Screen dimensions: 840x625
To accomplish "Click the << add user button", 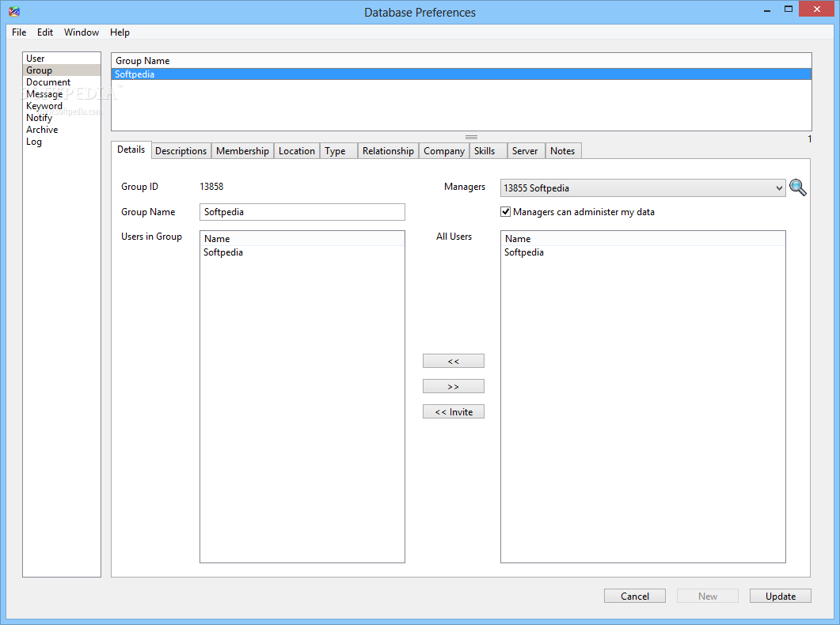I will point(453,362).
